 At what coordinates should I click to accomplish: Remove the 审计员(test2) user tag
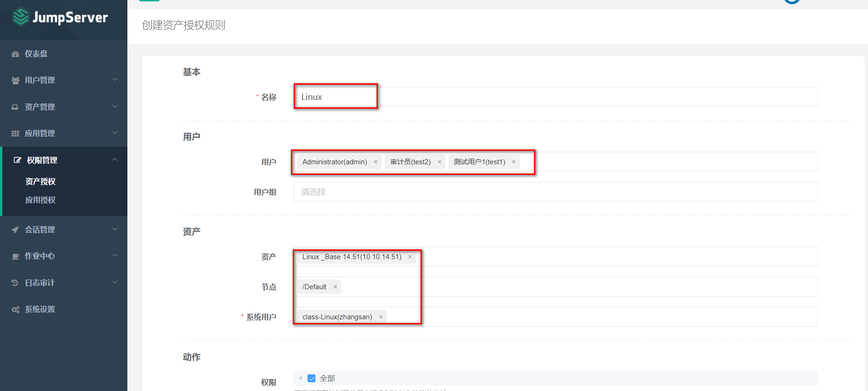440,162
